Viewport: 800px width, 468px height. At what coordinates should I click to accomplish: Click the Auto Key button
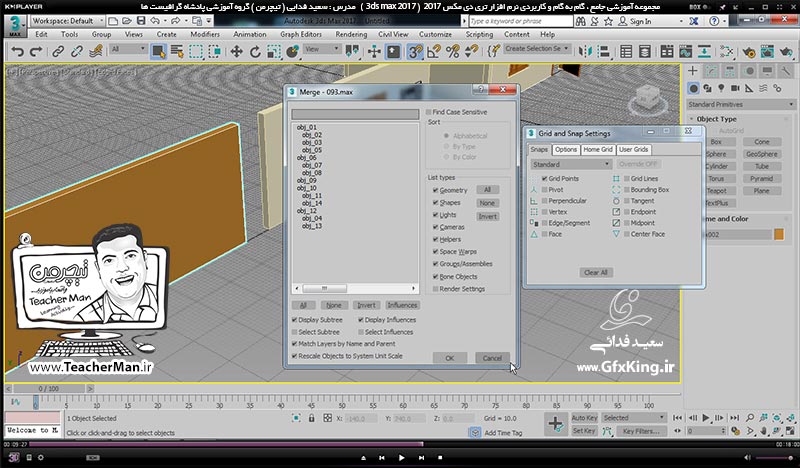(x=584, y=418)
